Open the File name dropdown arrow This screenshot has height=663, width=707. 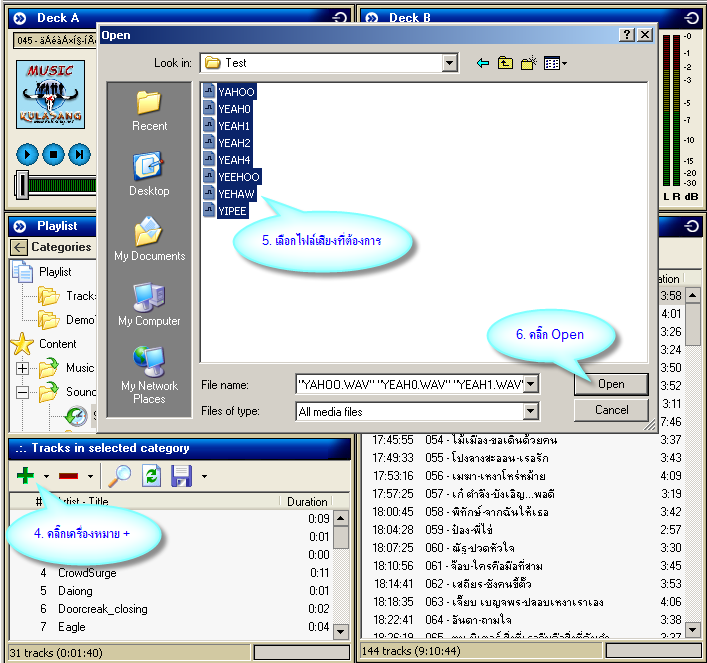point(532,384)
